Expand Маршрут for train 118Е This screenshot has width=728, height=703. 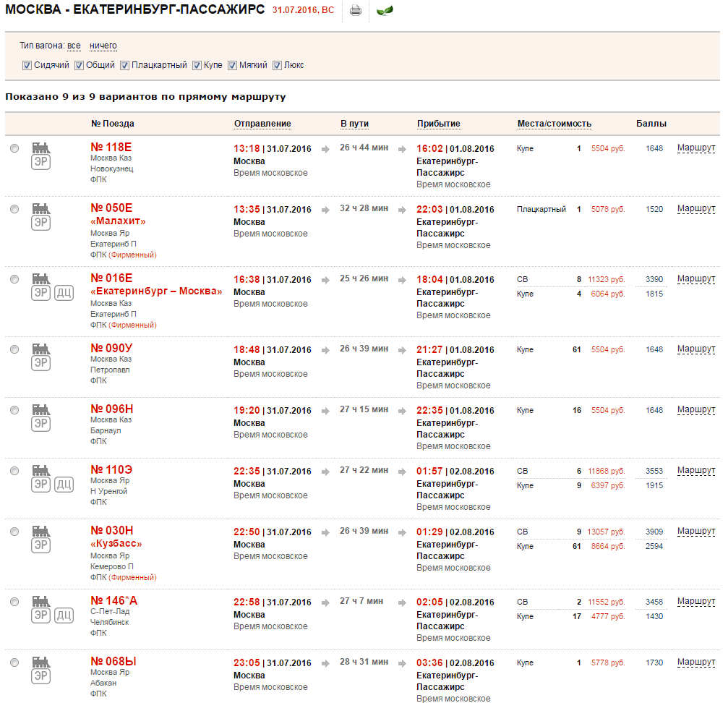click(695, 148)
